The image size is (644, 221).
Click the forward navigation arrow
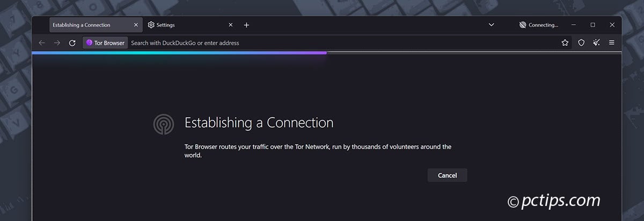pos(57,43)
